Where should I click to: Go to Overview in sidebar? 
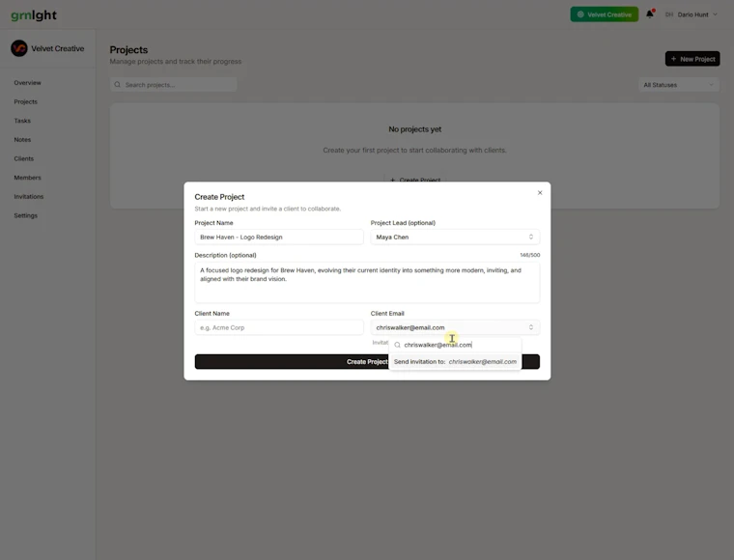click(28, 83)
